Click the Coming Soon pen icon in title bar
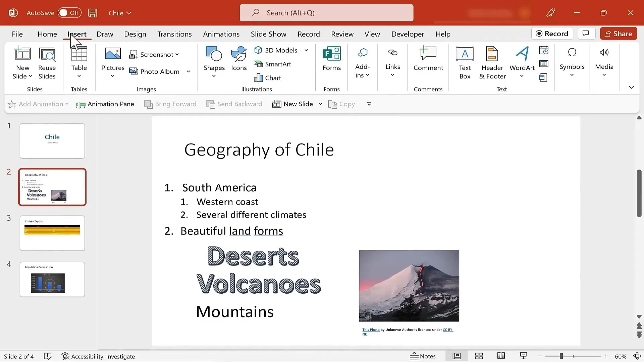The image size is (644, 362). (x=551, y=13)
